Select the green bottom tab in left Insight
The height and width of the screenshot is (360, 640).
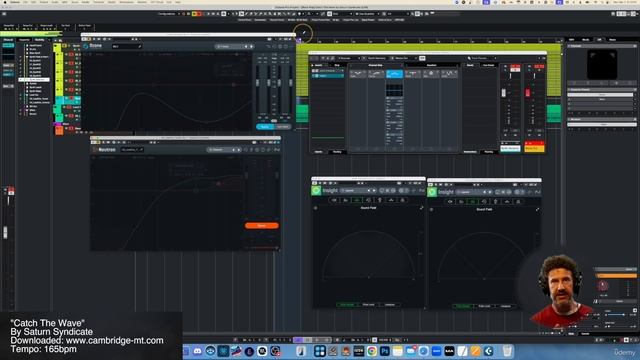[347, 305]
